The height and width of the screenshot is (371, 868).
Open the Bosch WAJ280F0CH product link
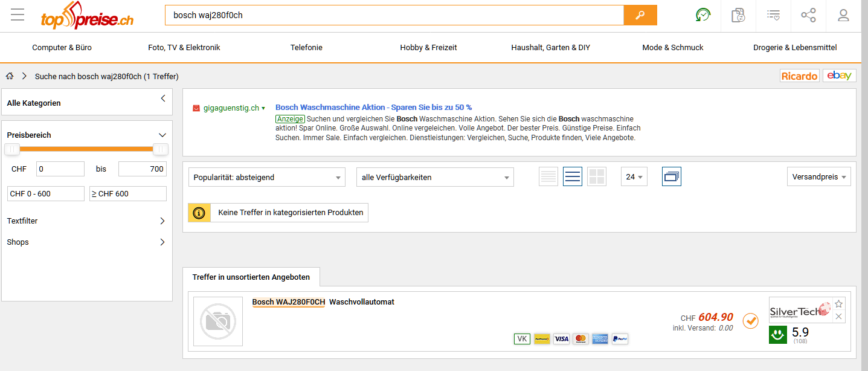(x=288, y=302)
